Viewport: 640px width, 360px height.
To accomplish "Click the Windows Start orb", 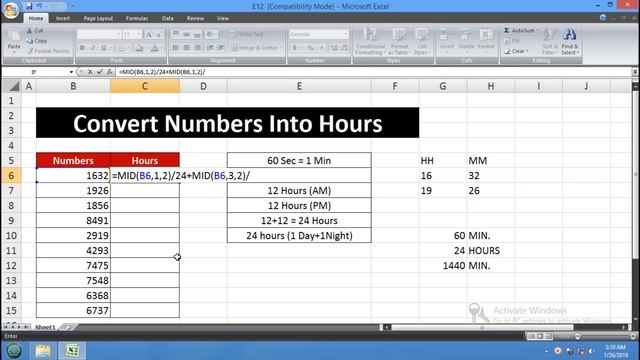I will (x=13, y=351).
